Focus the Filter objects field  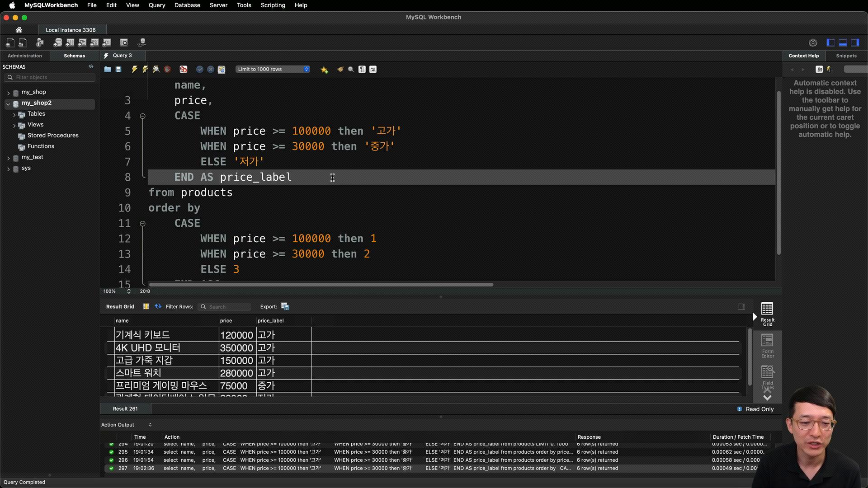50,77
